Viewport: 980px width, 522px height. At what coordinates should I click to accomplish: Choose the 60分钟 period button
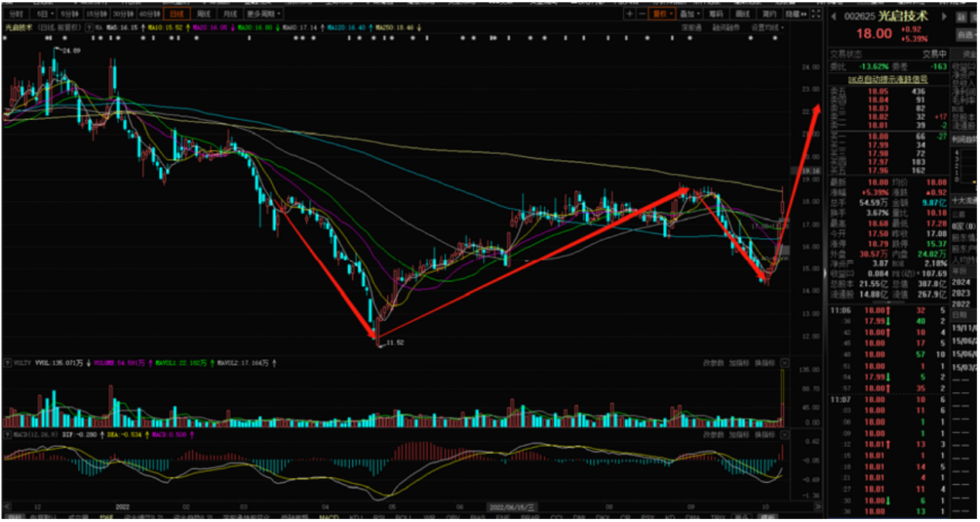149,14
